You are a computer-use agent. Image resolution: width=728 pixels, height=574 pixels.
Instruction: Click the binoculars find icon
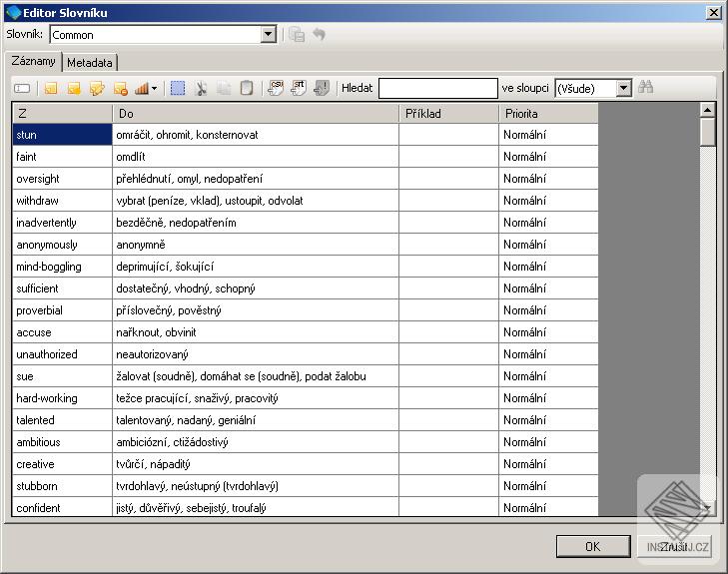coord(645,87)
